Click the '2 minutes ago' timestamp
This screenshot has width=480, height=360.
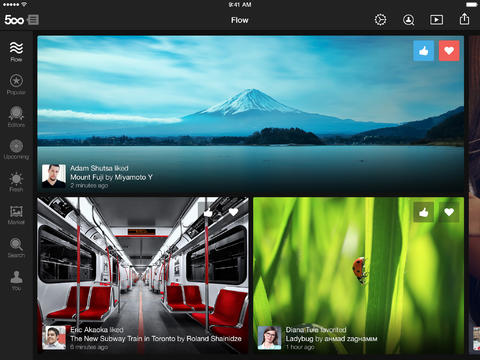[89, 185]
